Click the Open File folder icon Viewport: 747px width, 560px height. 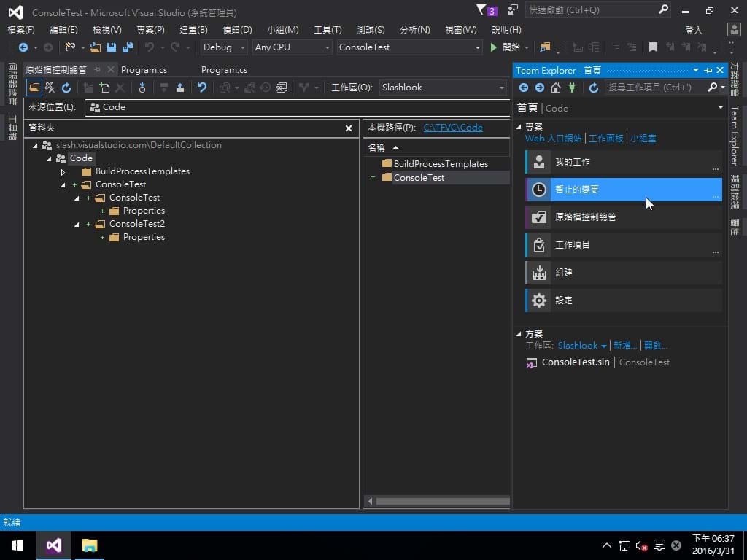pos(96,47)
